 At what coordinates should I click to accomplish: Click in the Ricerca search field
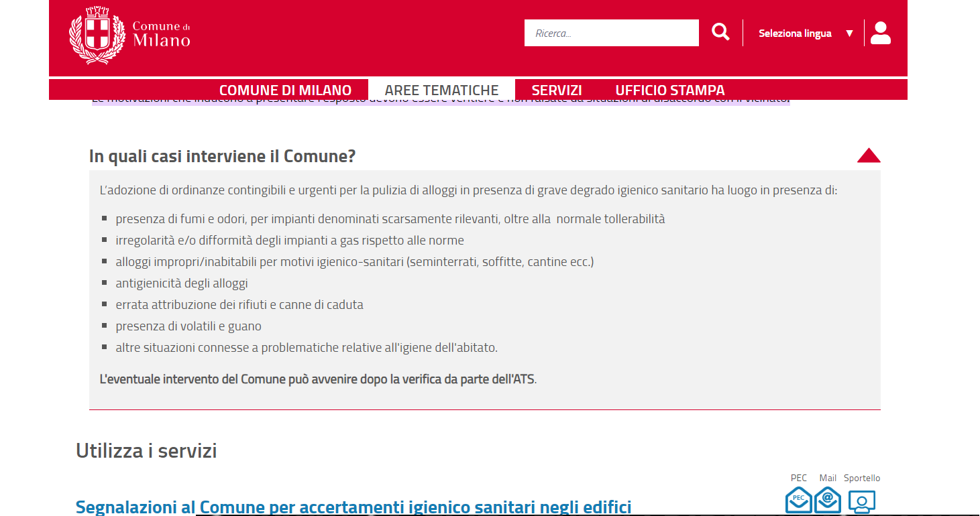[x=612, y=33]
